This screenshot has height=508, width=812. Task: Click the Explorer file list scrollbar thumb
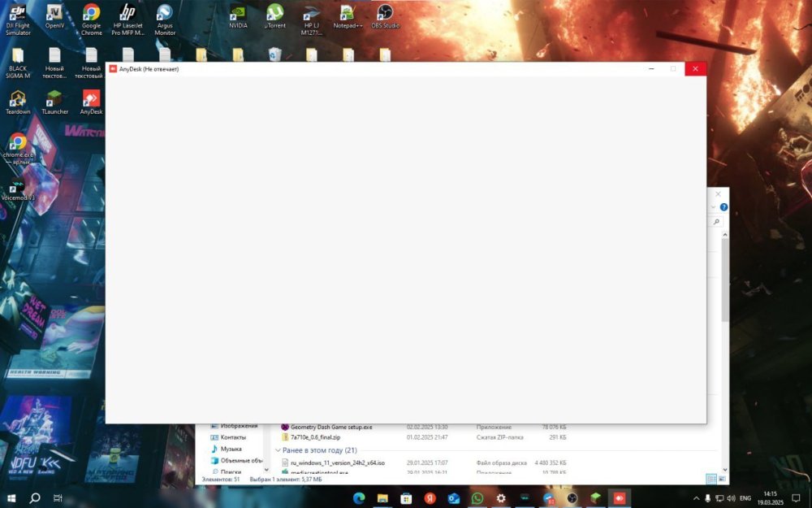(x=725, y=280)
